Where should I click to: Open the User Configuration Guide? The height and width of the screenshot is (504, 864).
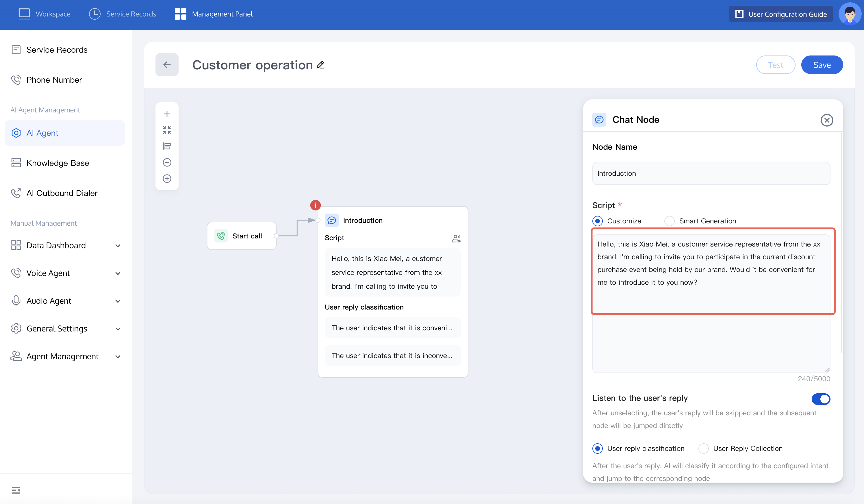[x=780, y=14]
